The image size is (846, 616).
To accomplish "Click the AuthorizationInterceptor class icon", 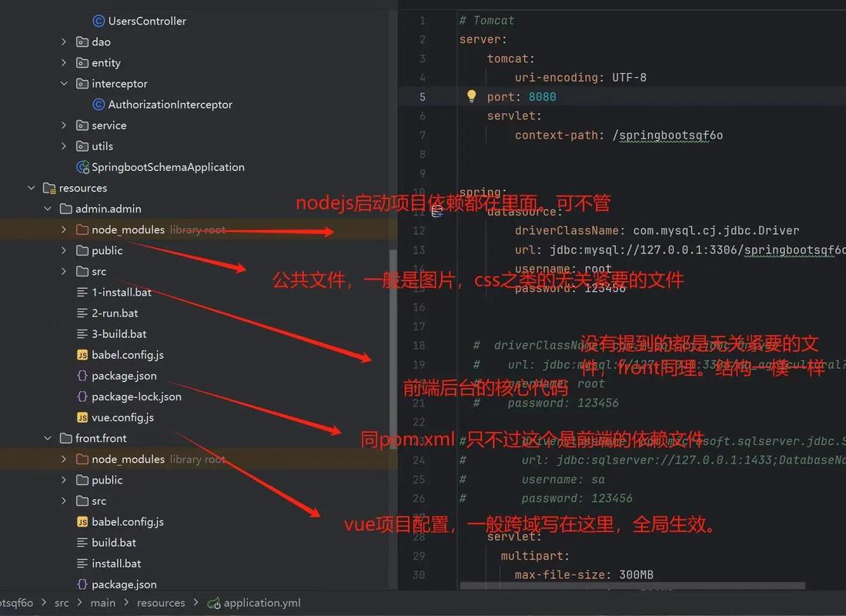I will tap(99, 104).
